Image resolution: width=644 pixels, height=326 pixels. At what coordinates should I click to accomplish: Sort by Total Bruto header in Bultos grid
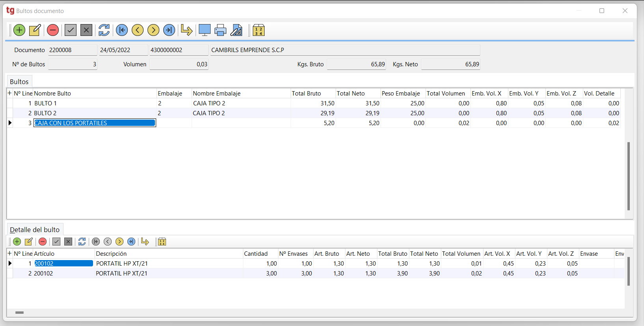click(313, 94)
